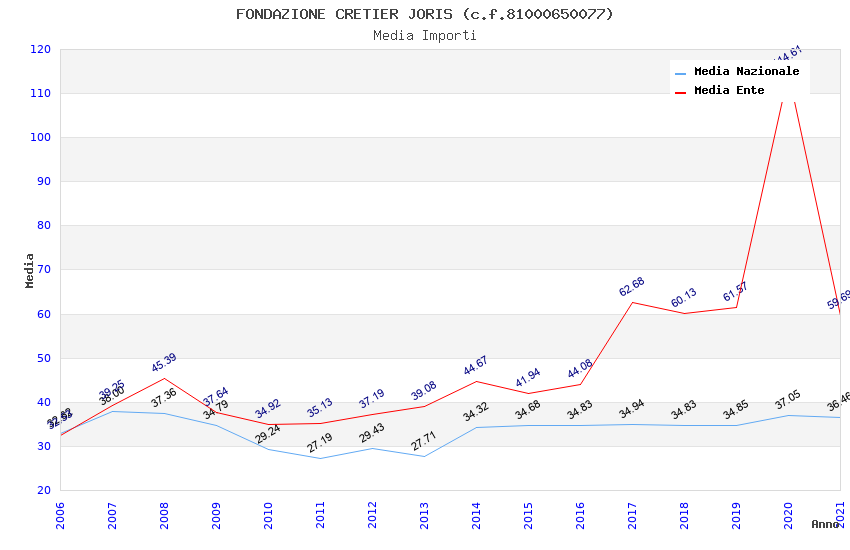850x550 pixels.
Task: Select the Media Ente legend label
Action: (x=729, y=90)
